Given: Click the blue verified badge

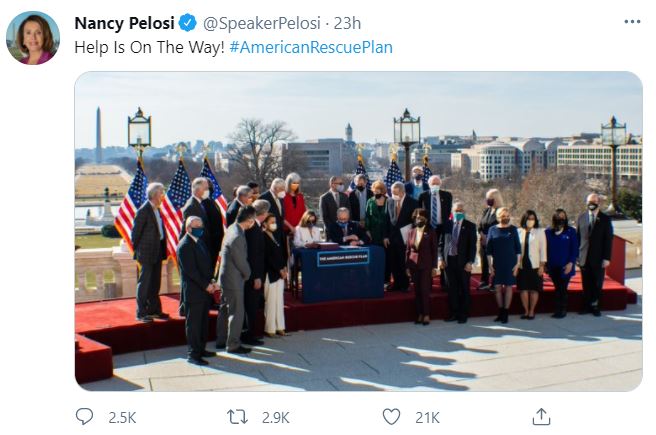Looking at the screenshot, I should point(189,23).
